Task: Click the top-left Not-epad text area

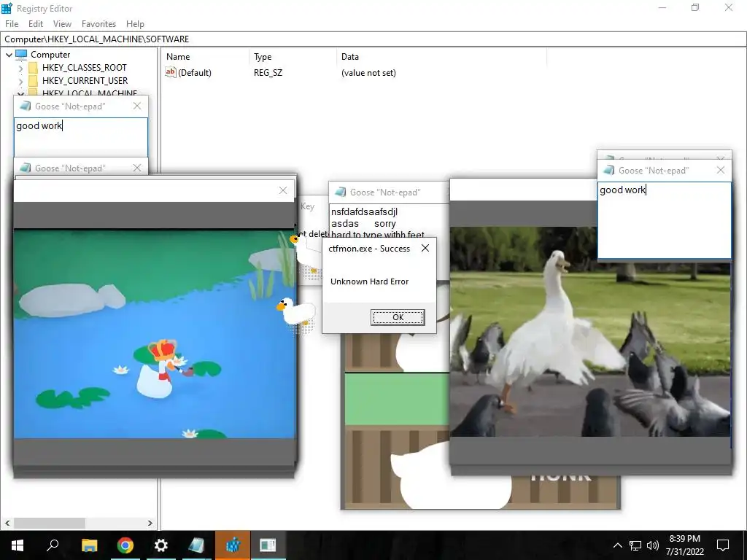Action: (80, 137)
